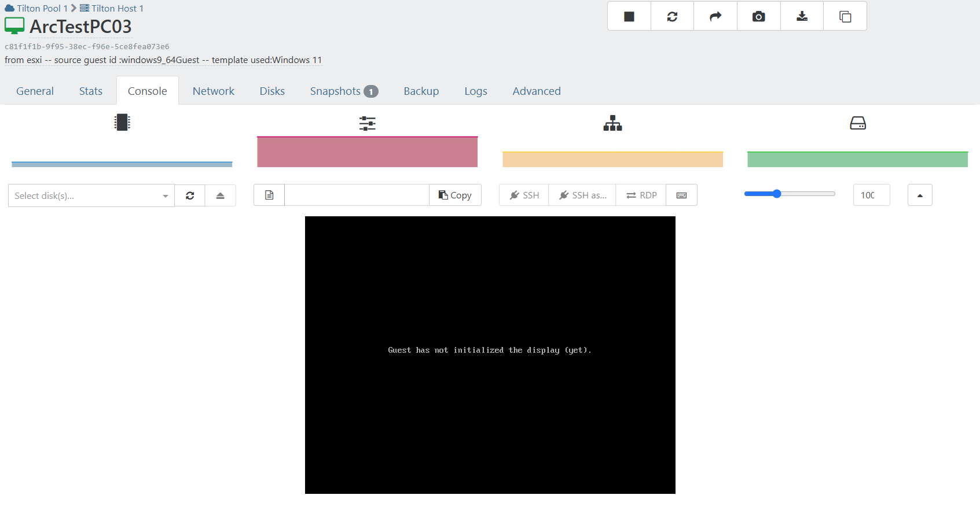Viewport: 980px width, 506px height.
Task: Click the Migrate VM arrow icon
Action: tap(715, 16)
